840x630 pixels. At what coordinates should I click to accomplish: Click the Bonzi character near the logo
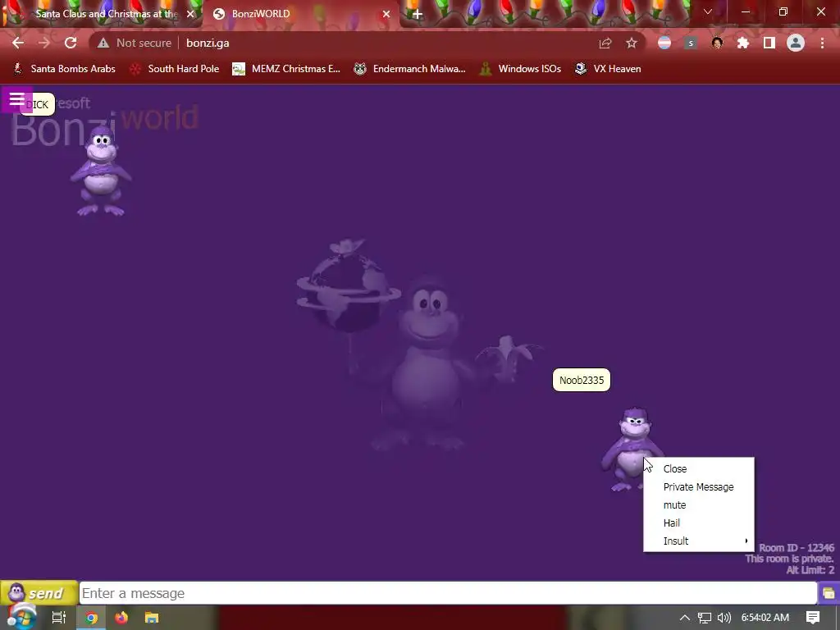click(101, 171)
